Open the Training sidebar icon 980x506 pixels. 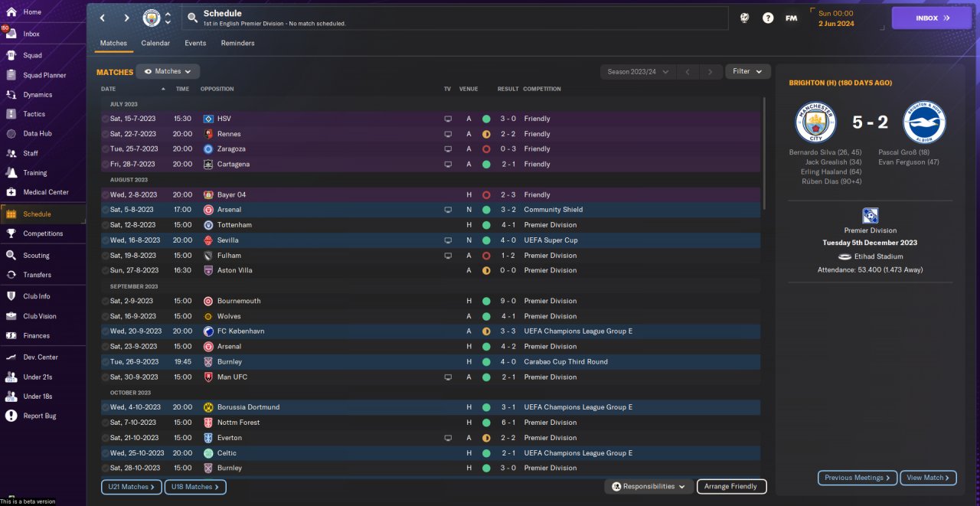click(x=11, y=173)
